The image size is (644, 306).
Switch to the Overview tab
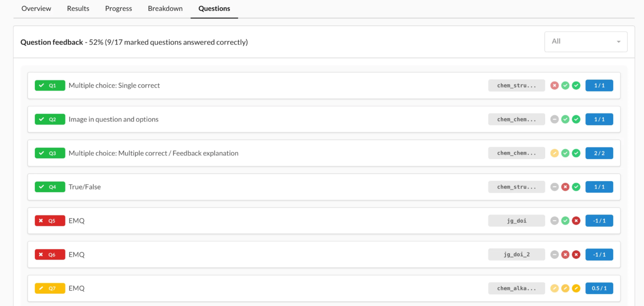click(x=36, y=9)
